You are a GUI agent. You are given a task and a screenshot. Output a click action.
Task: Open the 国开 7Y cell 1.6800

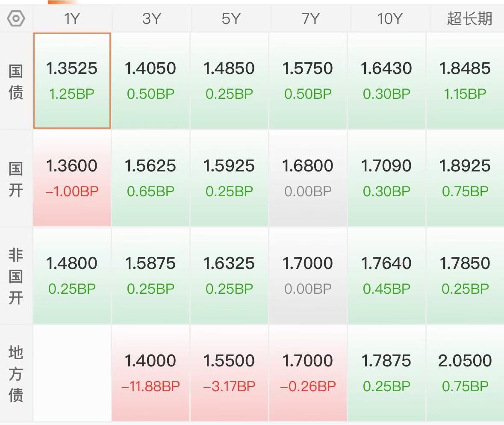pos(308,178)
